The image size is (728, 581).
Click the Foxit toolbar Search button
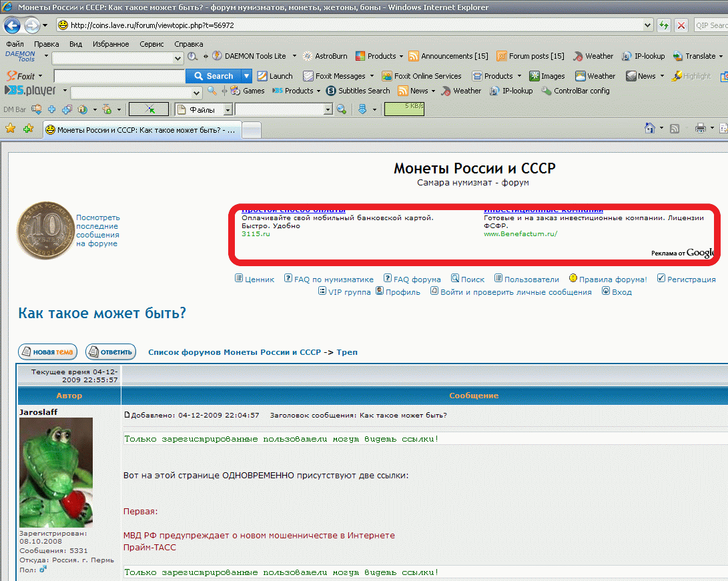point(214,76)
